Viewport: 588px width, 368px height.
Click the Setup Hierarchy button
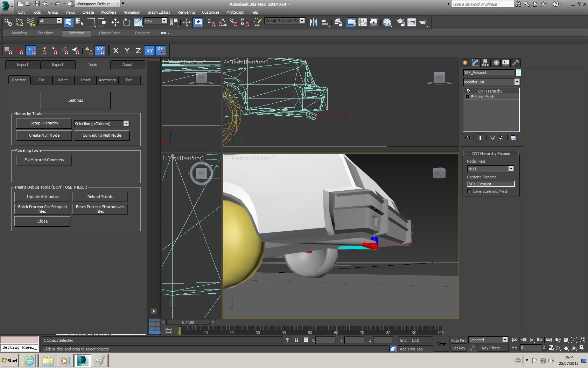44,123
